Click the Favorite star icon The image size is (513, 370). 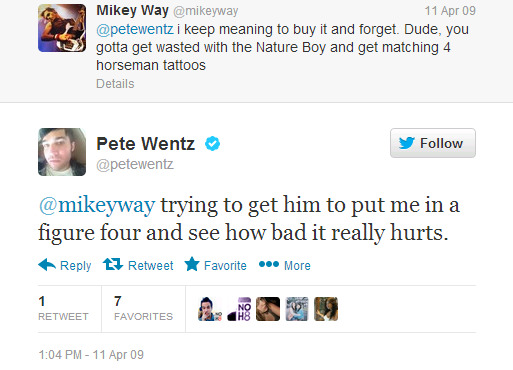click(x=192, y=264)
